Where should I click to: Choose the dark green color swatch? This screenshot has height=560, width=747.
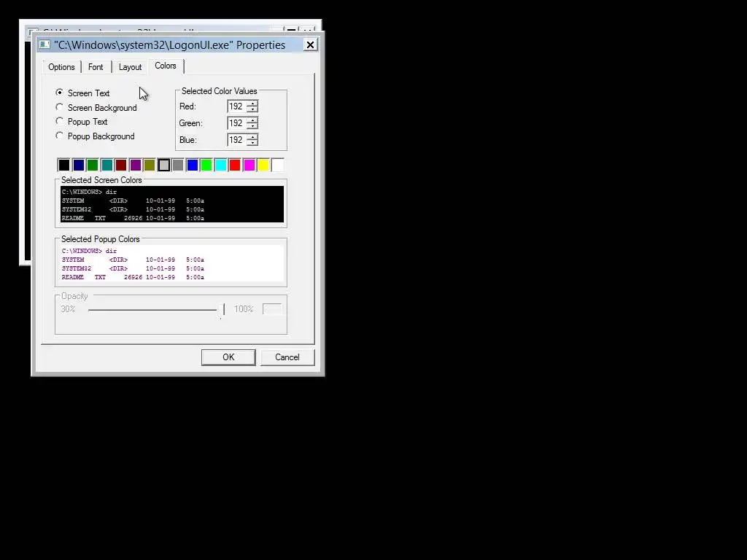[93, 165]
